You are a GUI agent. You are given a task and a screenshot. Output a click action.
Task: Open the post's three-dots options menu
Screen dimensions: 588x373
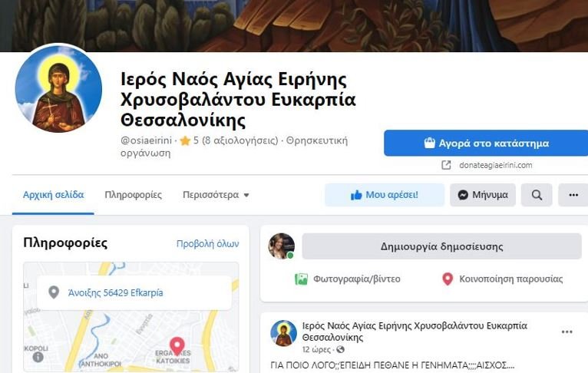(567, 332)
